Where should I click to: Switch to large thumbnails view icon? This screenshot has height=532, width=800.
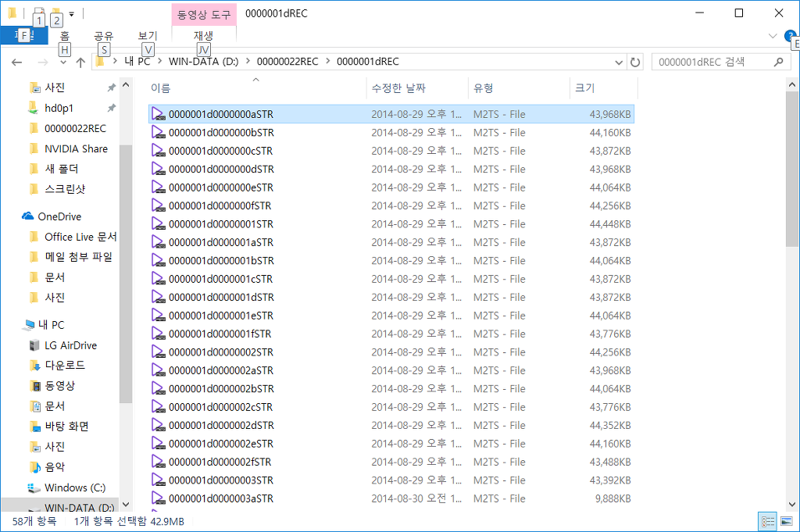(x=786, y=521)
